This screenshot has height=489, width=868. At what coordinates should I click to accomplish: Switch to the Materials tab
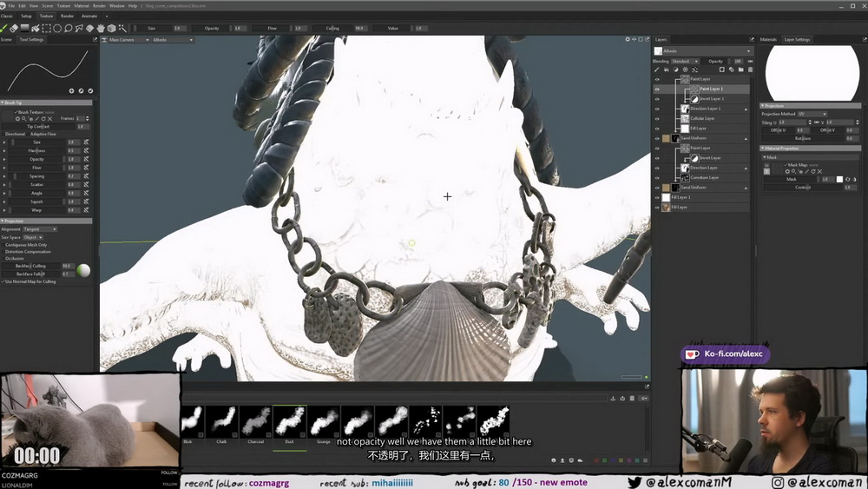pyautogui.click(x=768, y=39)
